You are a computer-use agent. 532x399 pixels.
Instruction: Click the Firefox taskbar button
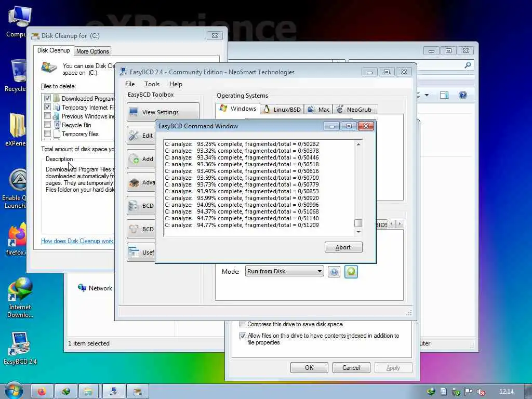(42, 392)
